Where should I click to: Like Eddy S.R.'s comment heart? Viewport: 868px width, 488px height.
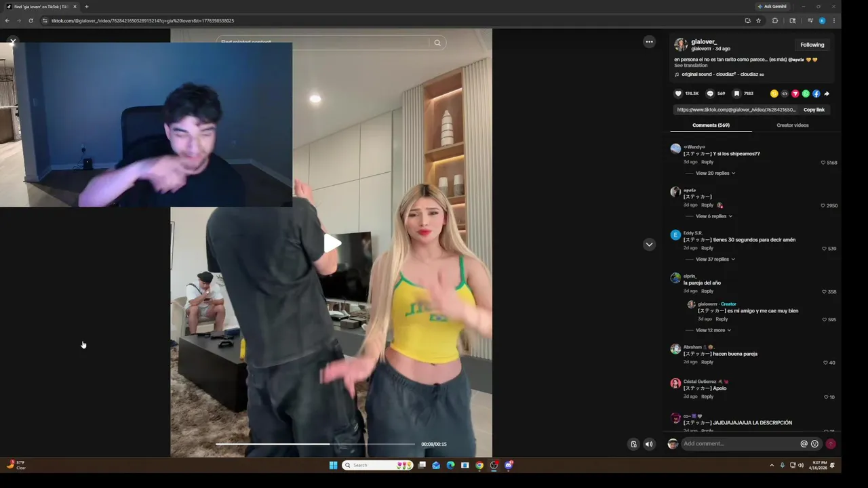pos(824,249)
